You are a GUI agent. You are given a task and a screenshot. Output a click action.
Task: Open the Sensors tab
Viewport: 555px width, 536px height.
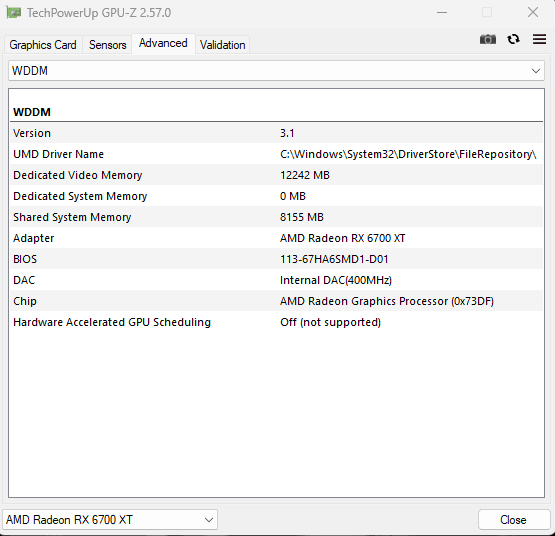click(108, 45)
